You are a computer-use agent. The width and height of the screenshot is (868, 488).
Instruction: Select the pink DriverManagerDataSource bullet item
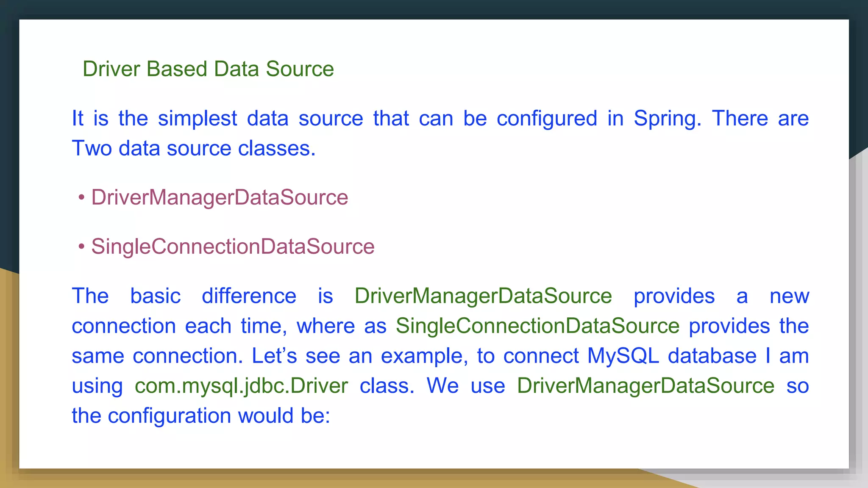coord(220,197)
